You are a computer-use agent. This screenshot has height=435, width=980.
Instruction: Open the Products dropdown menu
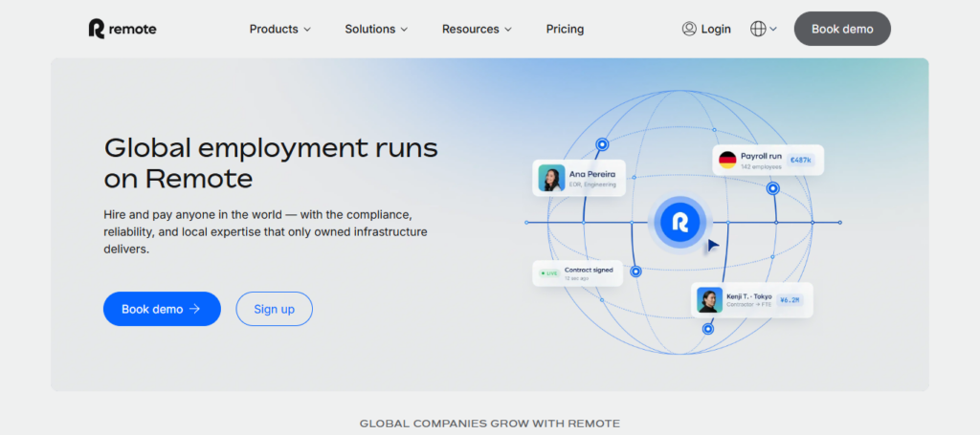280,29
